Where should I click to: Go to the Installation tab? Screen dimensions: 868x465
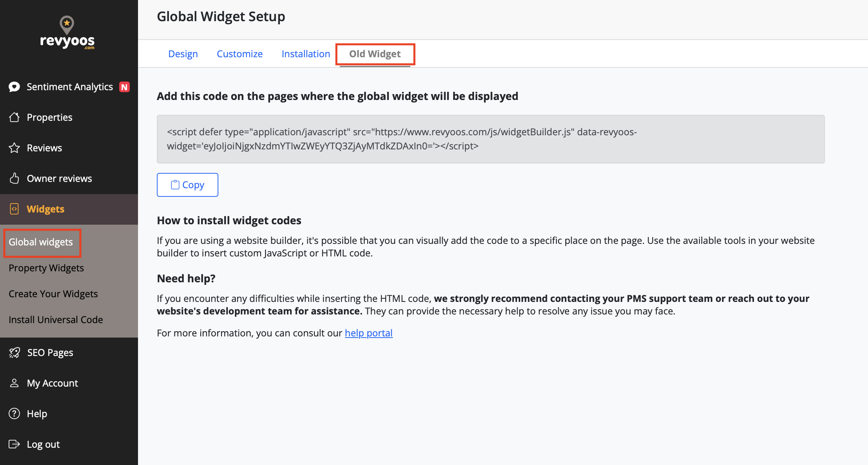click(306, 54)
